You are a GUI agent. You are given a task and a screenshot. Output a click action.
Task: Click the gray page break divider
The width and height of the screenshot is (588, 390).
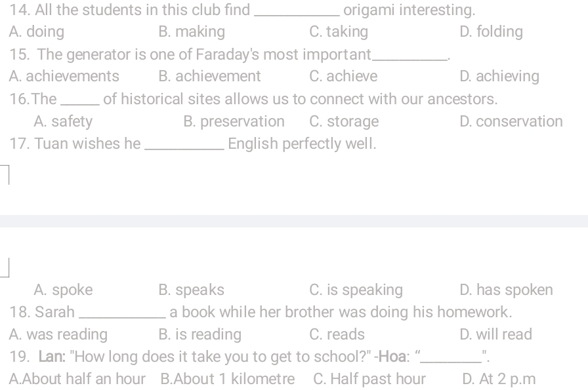pyautogui.click(x=294, y=221)
